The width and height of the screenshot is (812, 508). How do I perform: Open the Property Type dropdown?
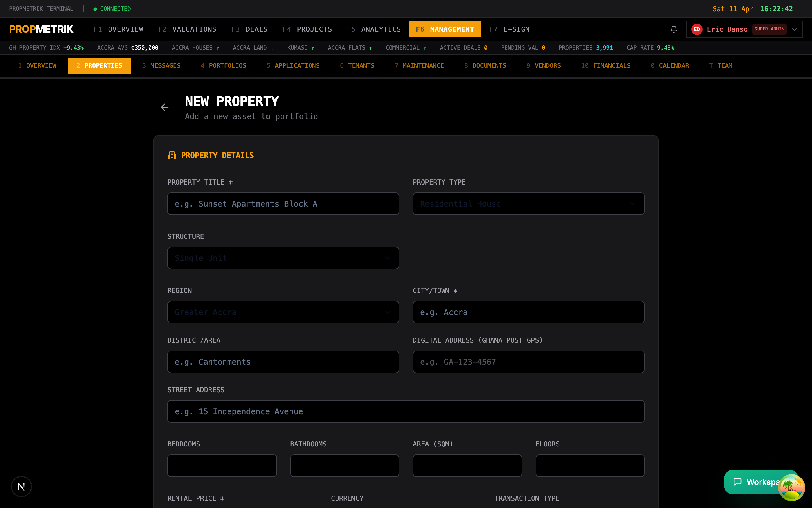(528, 203)
